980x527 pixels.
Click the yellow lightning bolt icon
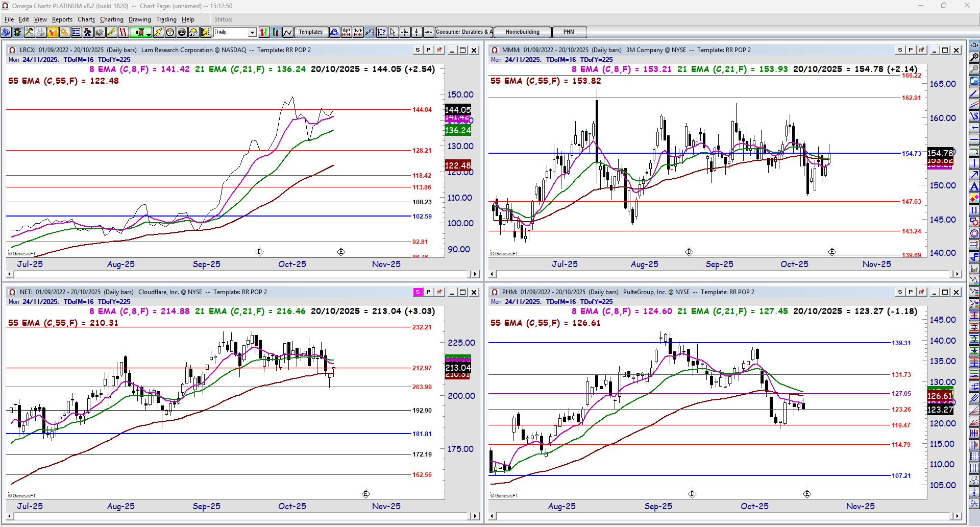point(158,32)
